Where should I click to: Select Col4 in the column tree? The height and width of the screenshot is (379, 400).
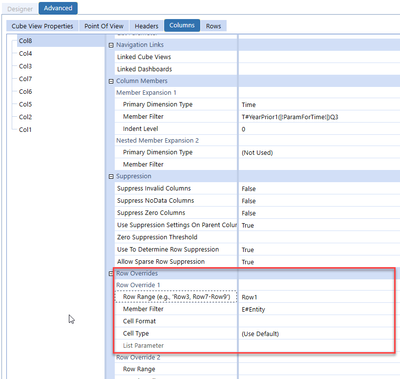tap(25, 54)
